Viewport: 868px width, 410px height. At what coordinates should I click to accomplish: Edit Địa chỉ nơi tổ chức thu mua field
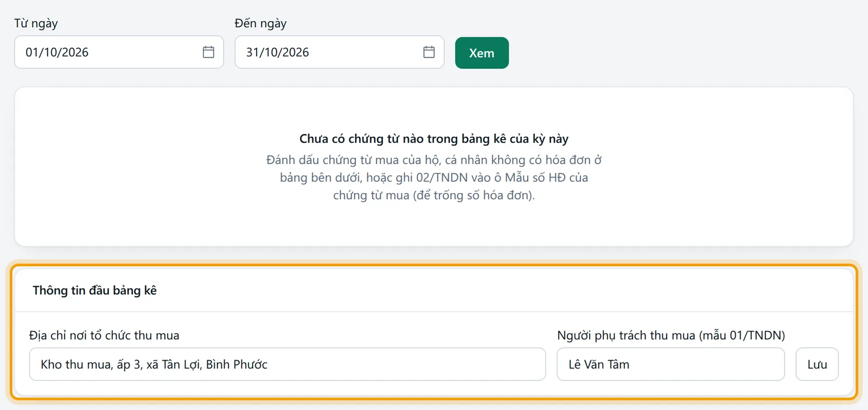click(288, 364)
